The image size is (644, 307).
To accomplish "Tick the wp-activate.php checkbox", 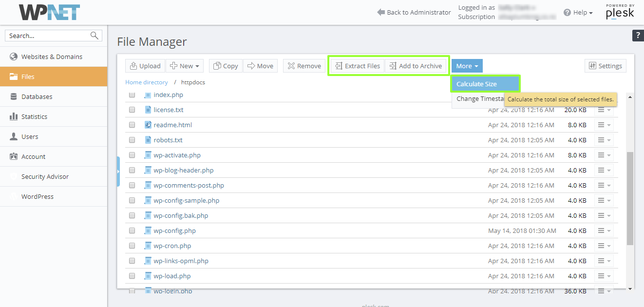I will pyautogui.click(x=132, y=155).
